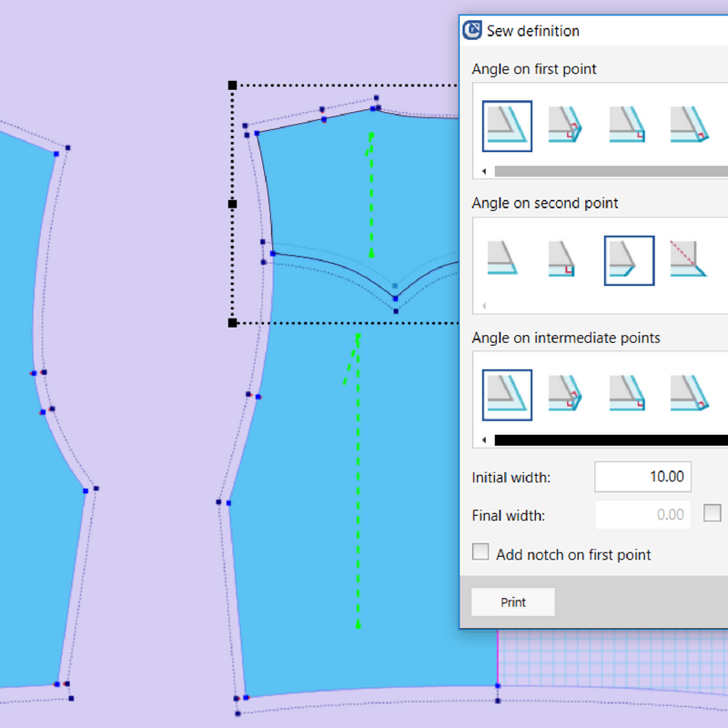The width and height of the screenshot is (728, 728).
Task: Select first angle option under Angle on second point
Action: (x=502, y=258)
